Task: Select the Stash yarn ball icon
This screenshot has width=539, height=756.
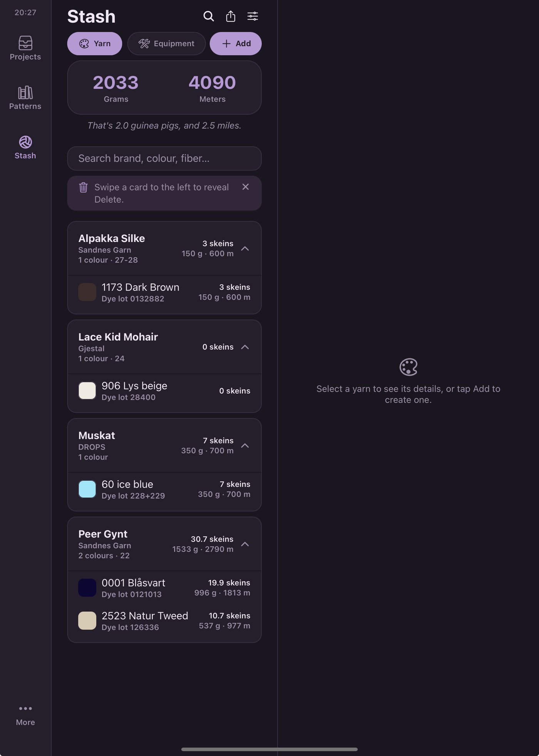Action: pyautogui.click(x=25, y=142)
